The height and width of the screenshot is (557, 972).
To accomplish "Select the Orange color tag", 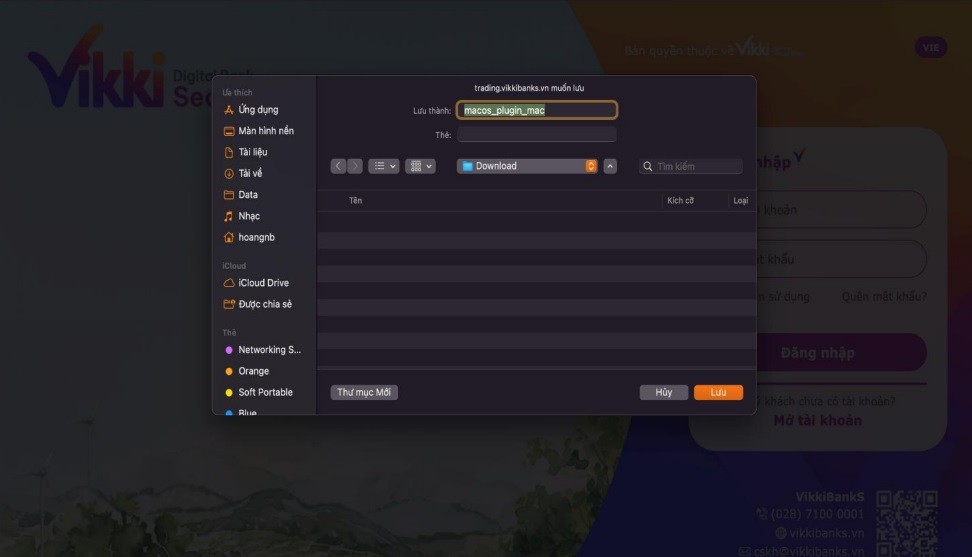I will (253, 371).
